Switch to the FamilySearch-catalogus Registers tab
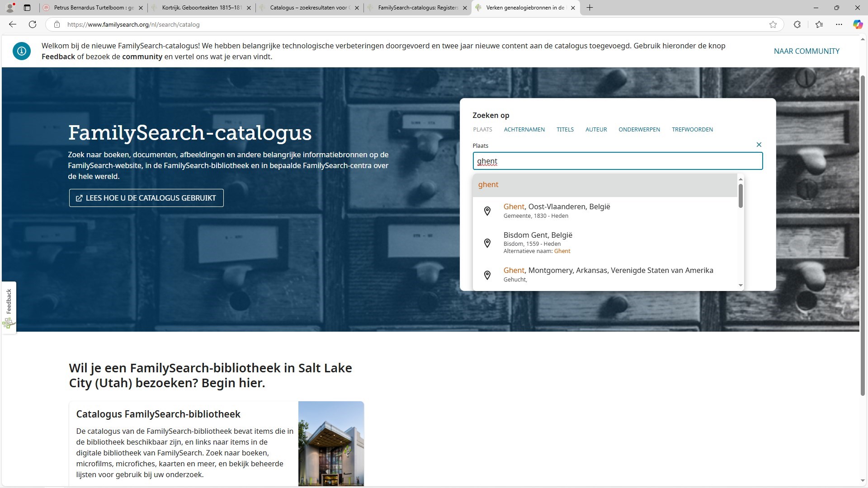The image size is (868, 488). pyautogui.click(x=418, y=8)
